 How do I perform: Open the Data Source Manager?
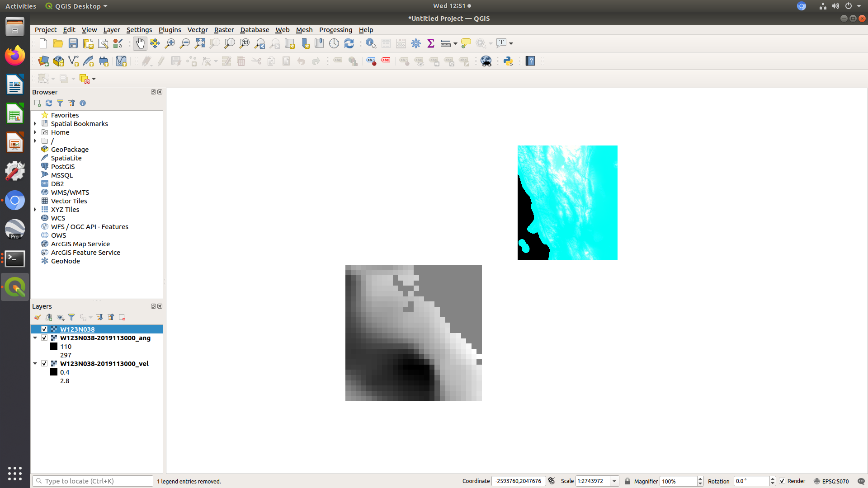tap(43, 61)
